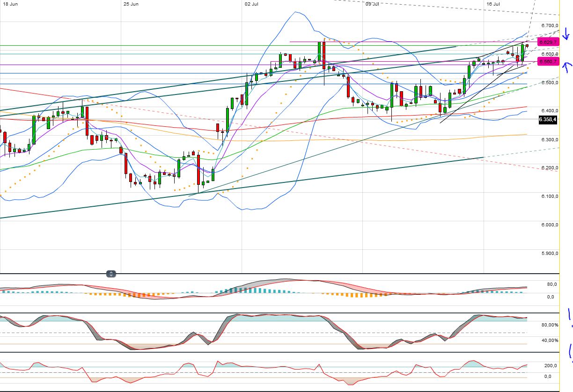573x392 pixels.
Task: Select the pink 6.629,7 price level tag
Action: pos(548,42)
